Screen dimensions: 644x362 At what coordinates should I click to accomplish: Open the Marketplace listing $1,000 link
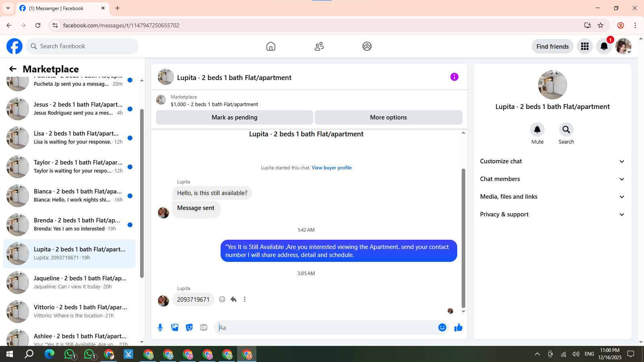pyautogui.click(x=215, y=104)
